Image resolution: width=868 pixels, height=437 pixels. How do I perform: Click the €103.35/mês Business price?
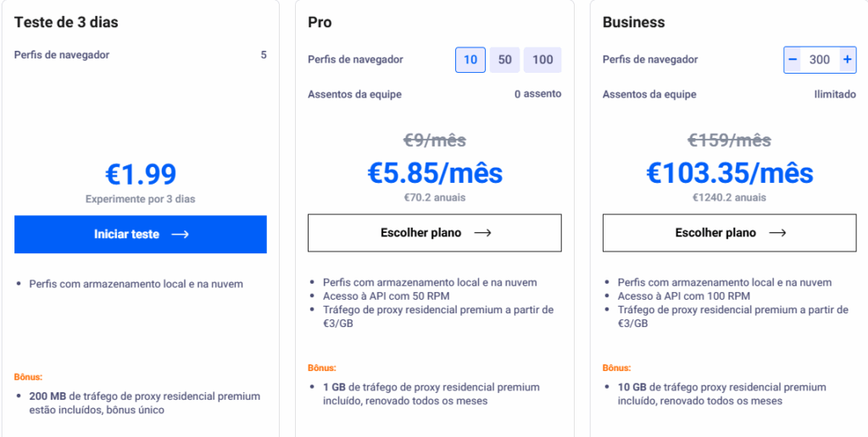click(730, 173)
